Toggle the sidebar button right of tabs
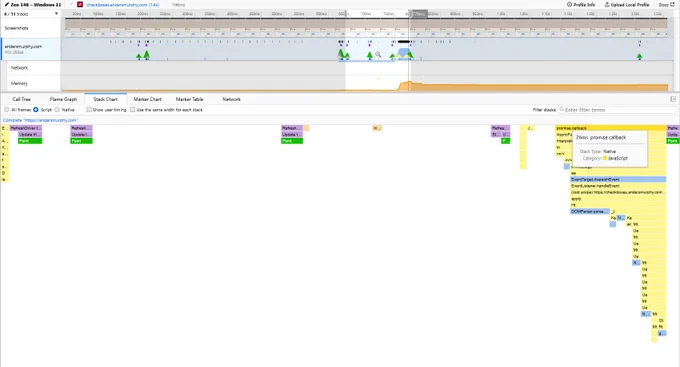The height and width of the screenshot is (367, 680). tap(673, 99)
